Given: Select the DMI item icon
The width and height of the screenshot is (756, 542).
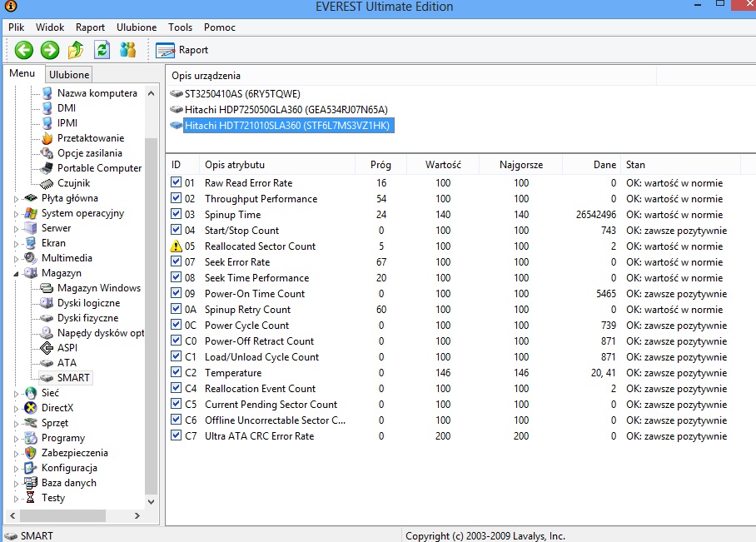Looking at the screenshot, I should click(47, 108).
